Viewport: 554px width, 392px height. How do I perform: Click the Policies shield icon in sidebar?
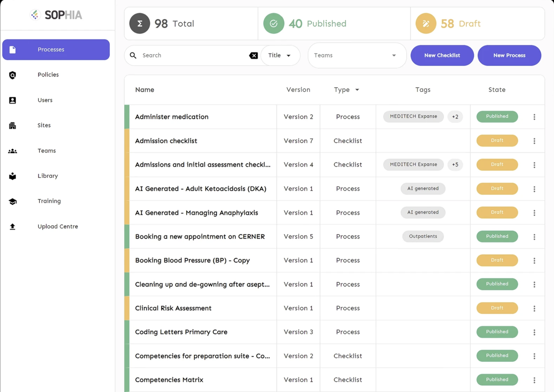pyautogui.click(x=12, y=75)
